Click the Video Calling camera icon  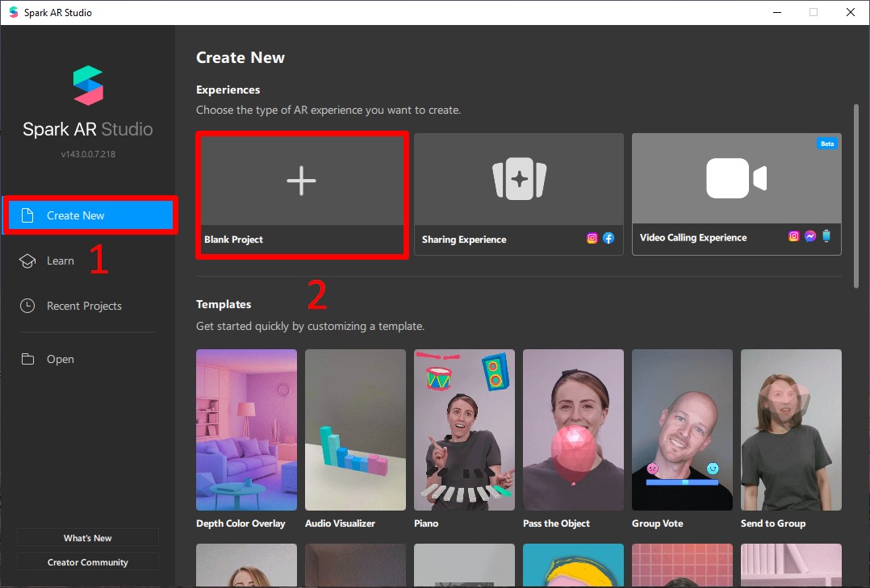click(736, 178)
